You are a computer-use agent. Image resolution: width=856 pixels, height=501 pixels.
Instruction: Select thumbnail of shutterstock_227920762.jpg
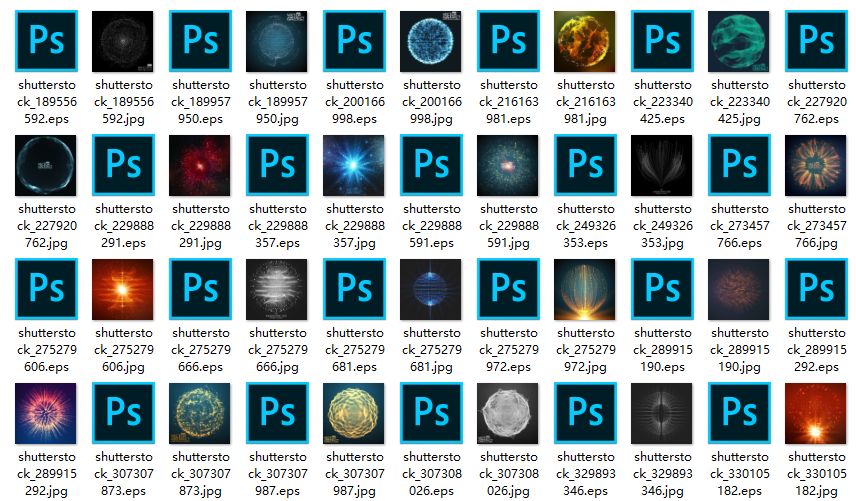coord(46,165)
